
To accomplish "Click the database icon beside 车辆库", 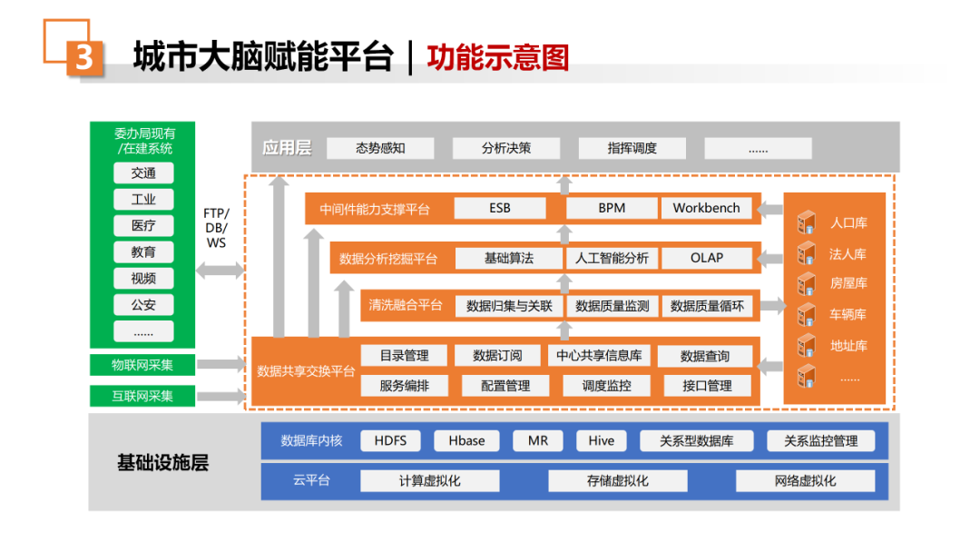I will [807, 314].
